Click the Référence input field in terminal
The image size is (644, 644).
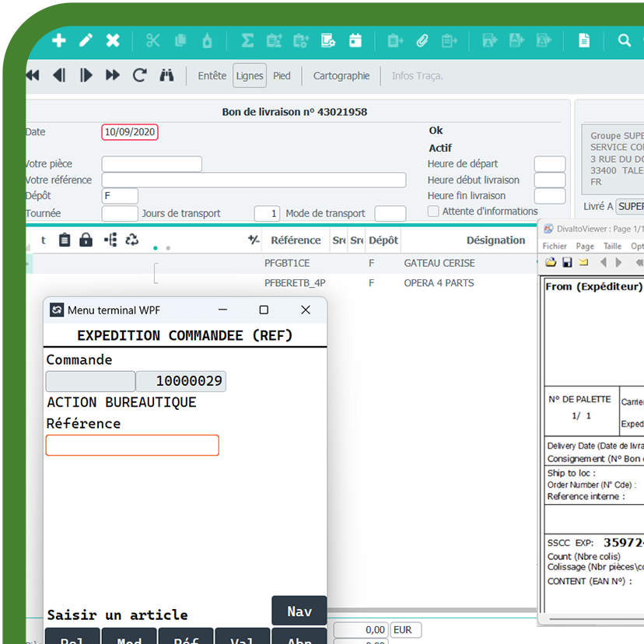(132, 445)
